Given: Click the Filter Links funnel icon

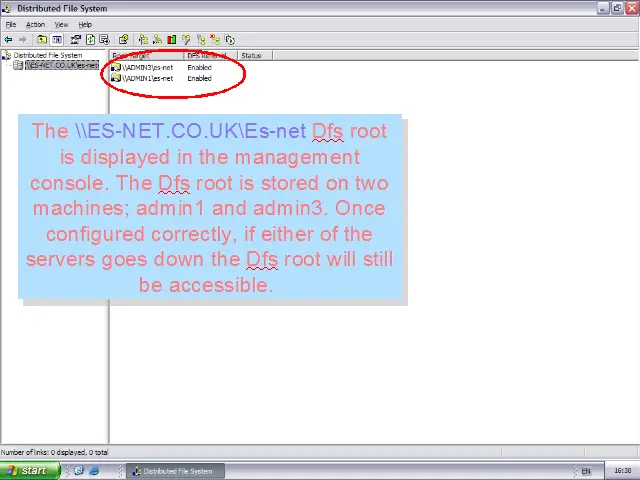Looking at the screenshot, I should click(186, 40).
